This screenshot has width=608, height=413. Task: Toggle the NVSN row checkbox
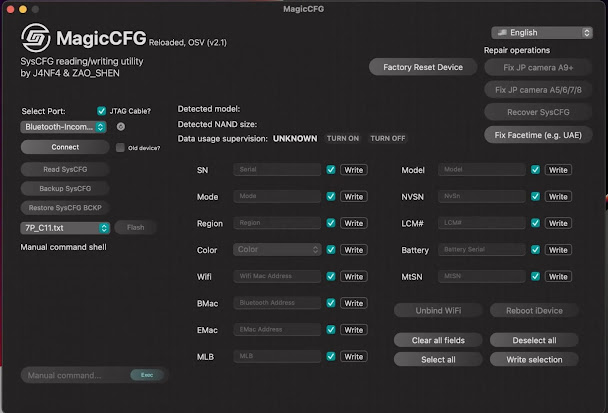click(535, 196)
